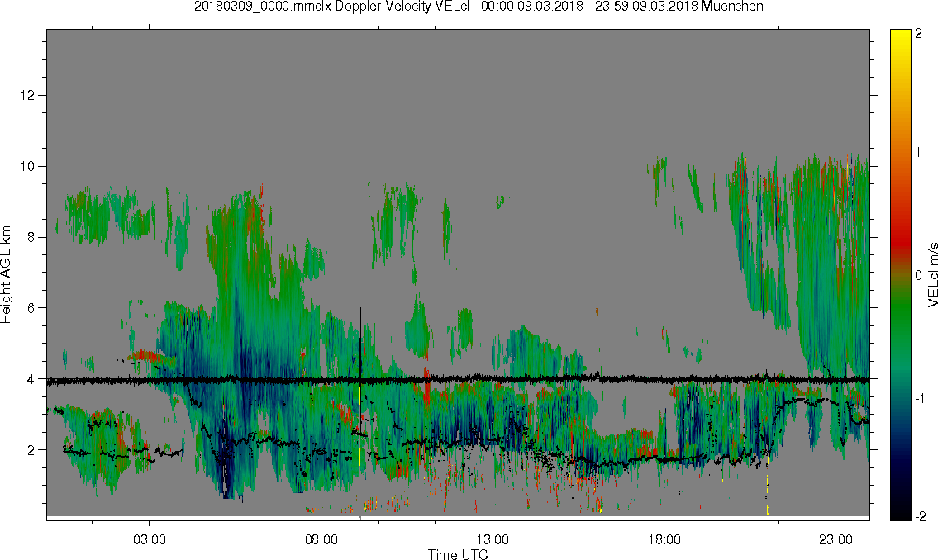Click the 'Time UTC' axis title
938x560 pixels.
pyautogui.click(x=458, y=554)
